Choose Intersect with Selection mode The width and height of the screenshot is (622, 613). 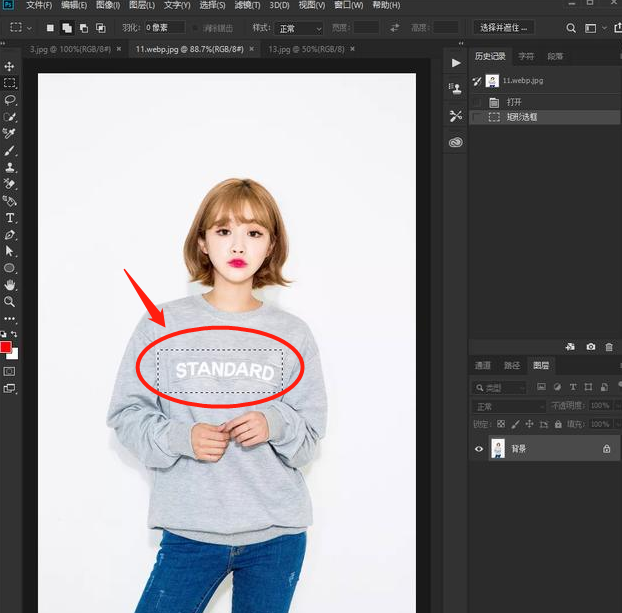101,28
